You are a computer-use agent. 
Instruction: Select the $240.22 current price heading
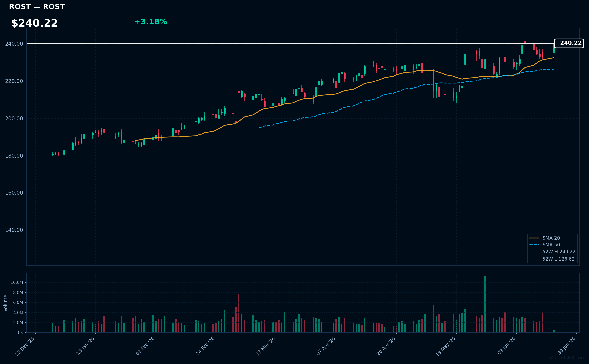(34, 23)
